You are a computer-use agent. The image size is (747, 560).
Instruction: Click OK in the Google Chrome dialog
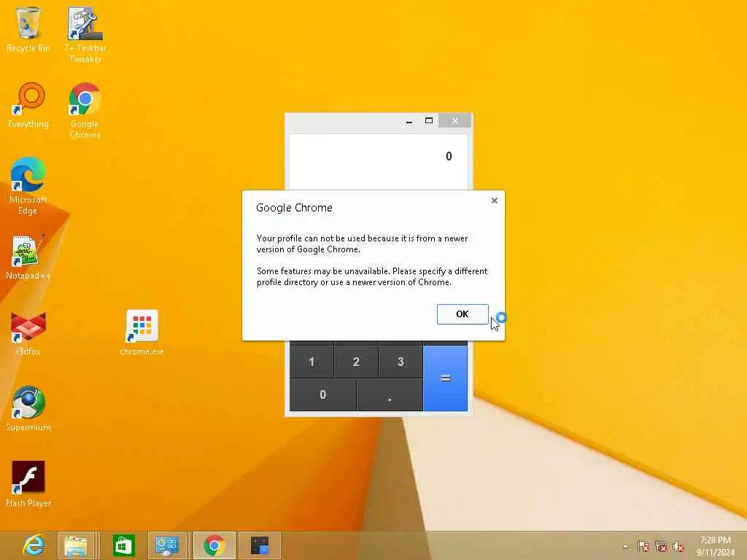click(462, 314)
